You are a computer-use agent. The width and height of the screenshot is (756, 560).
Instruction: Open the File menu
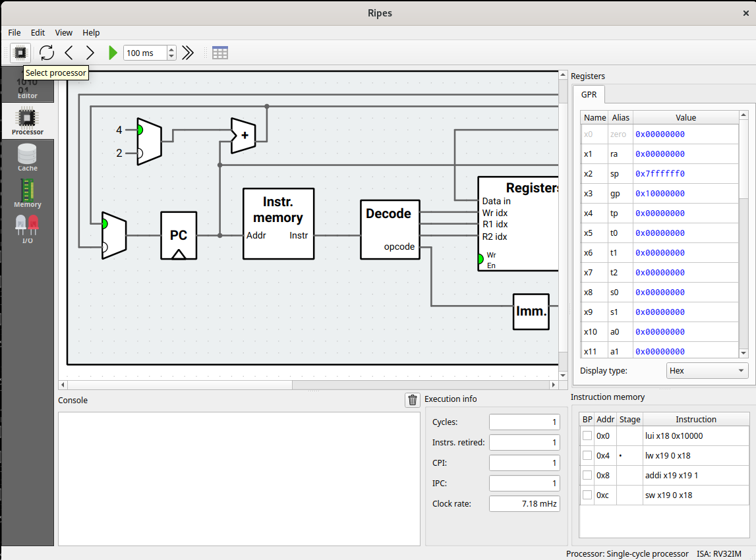15,32
